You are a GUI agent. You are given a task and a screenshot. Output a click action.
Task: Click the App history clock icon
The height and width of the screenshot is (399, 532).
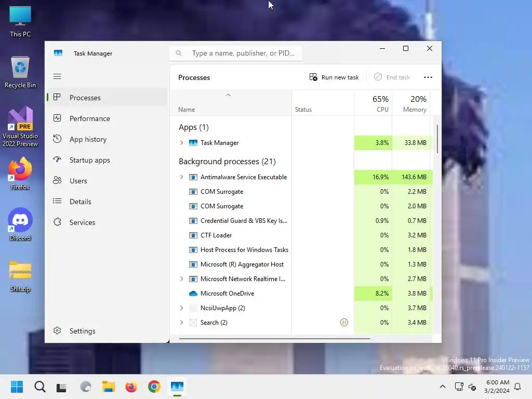[x=57, y=139]
